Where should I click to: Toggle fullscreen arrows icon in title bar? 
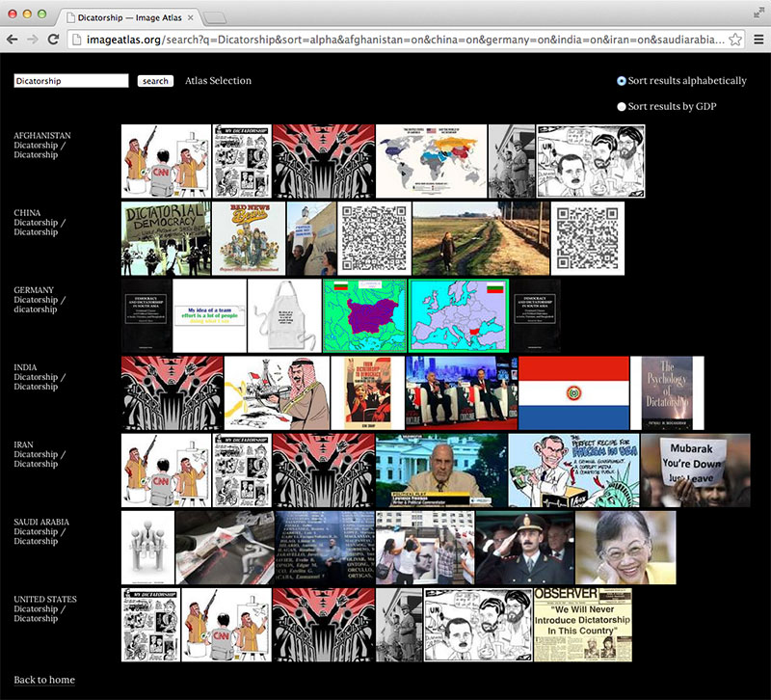point(758,13)
